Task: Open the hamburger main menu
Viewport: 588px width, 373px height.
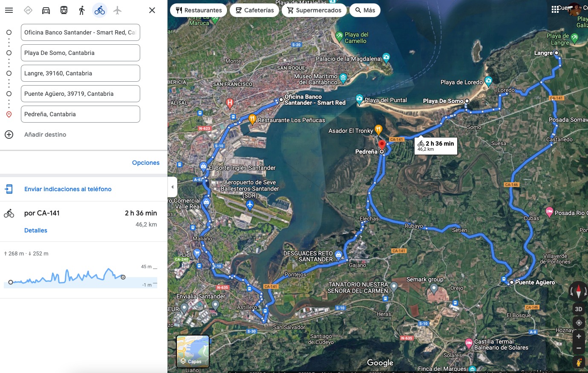Action: 9,10
